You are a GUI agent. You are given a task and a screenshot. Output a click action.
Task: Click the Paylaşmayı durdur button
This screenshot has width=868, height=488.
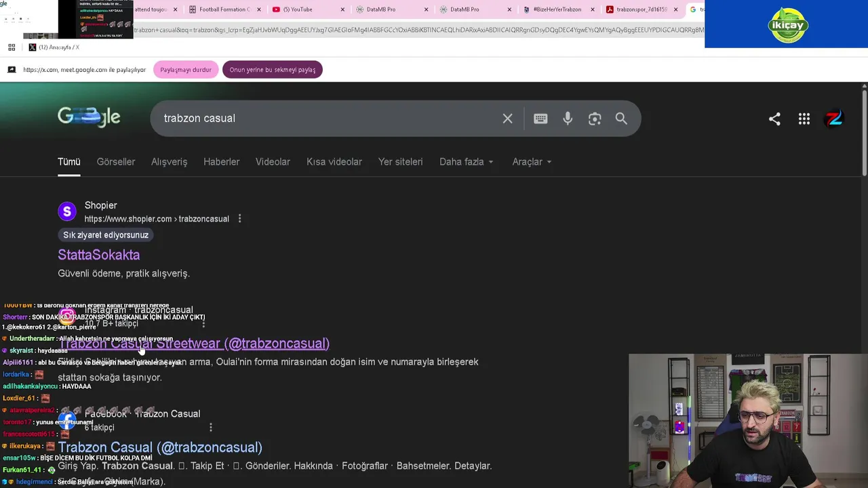(x=186, y=70)
